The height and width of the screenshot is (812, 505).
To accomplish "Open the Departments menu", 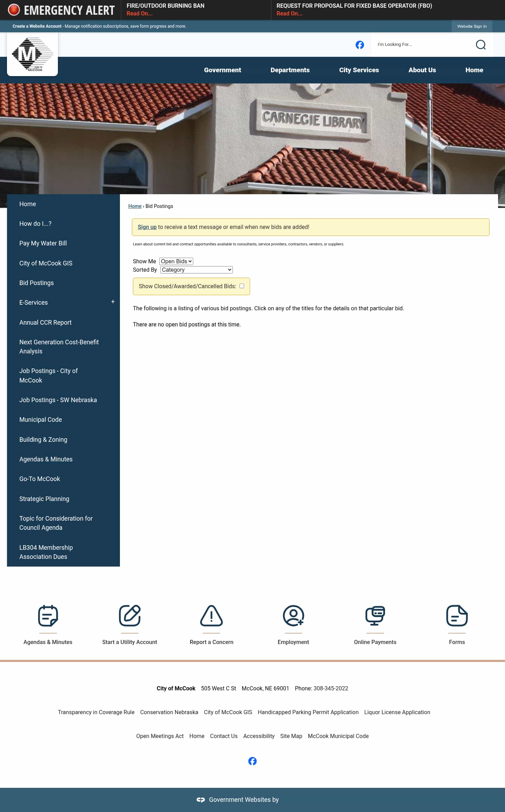I will 290,70.
